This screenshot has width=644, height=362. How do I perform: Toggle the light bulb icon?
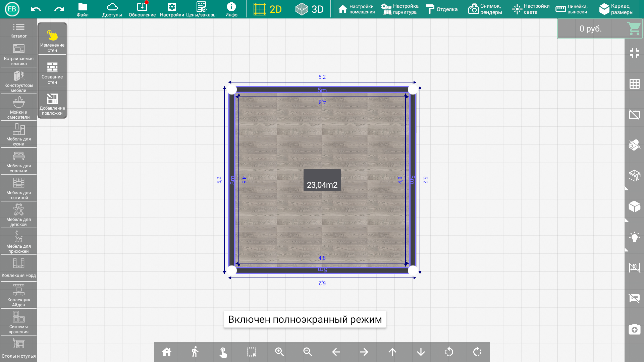pyautogui.click(x=635, y=237)
